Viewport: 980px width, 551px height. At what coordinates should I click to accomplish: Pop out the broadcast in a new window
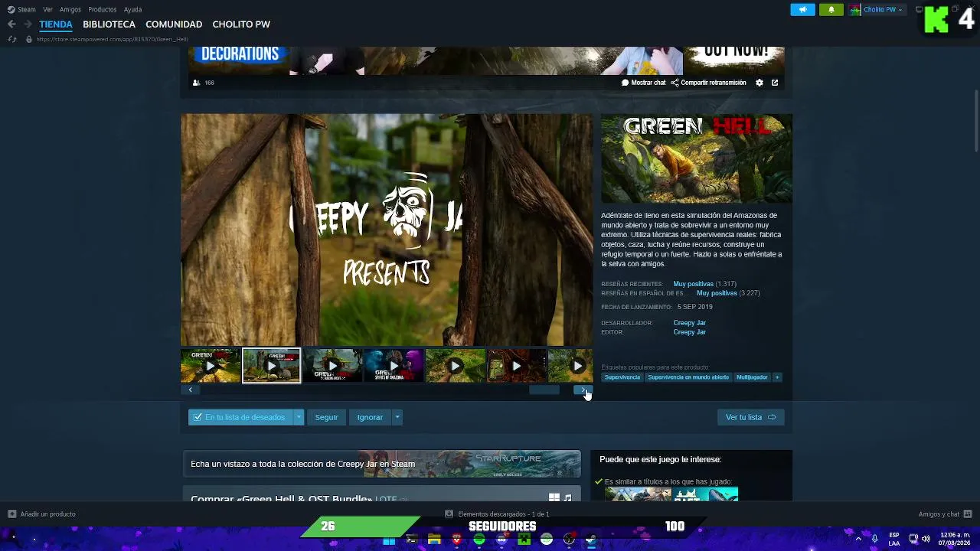click(x=775, y=83)
